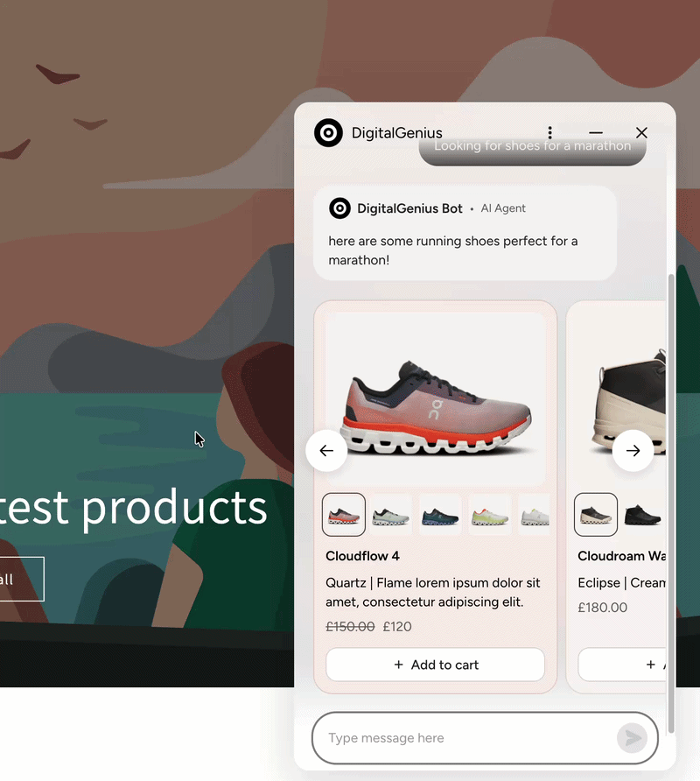Click the large Cloudflow 4 shoe image

pyautogui.click(x=436, y=399)
